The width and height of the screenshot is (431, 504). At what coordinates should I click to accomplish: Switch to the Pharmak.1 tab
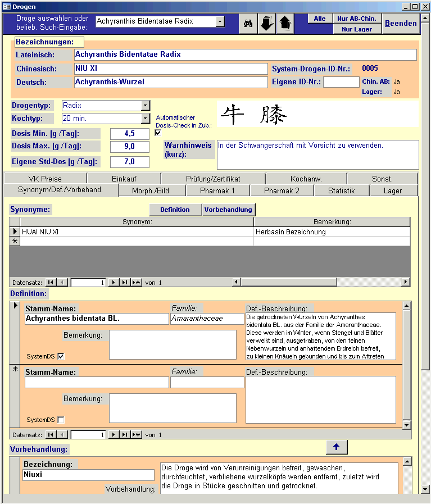point(217,190)
